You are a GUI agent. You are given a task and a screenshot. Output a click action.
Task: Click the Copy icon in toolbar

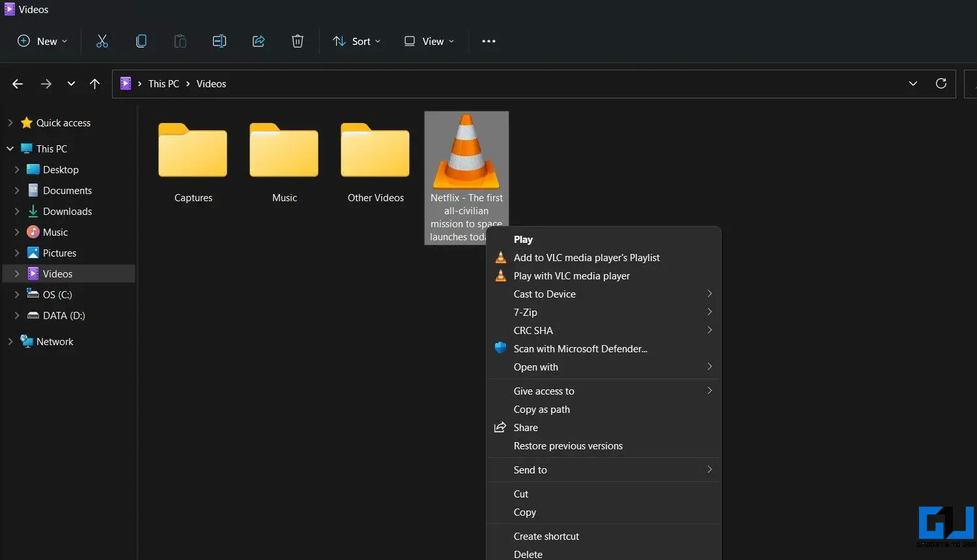[141, 41]
